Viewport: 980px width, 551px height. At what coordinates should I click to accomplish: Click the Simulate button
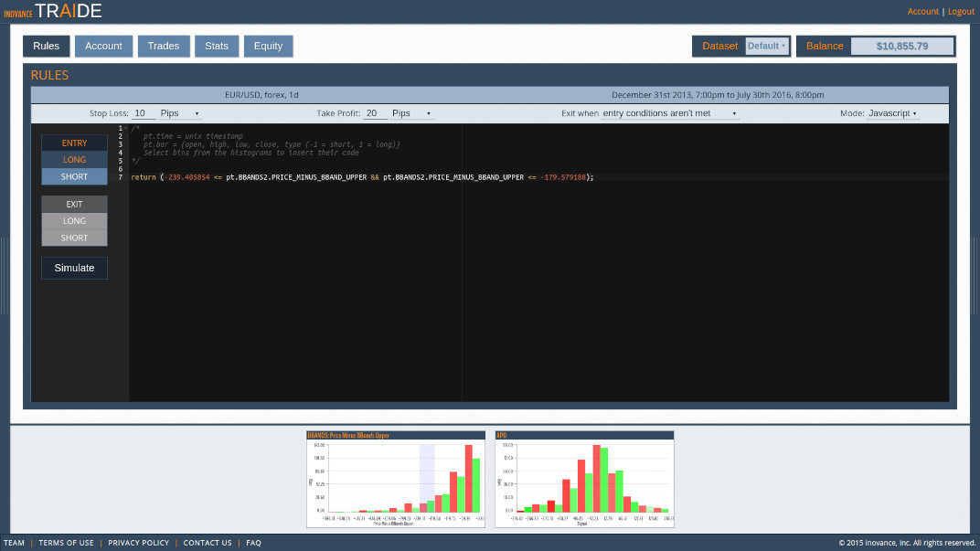tap(74, 268)
